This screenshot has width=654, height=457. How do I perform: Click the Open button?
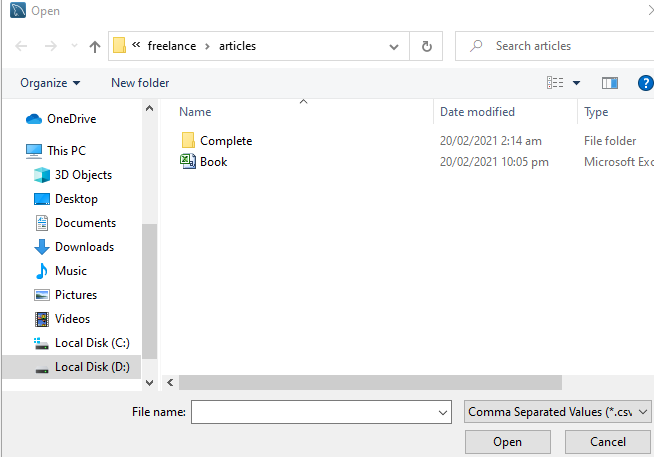tap(507, 442)
